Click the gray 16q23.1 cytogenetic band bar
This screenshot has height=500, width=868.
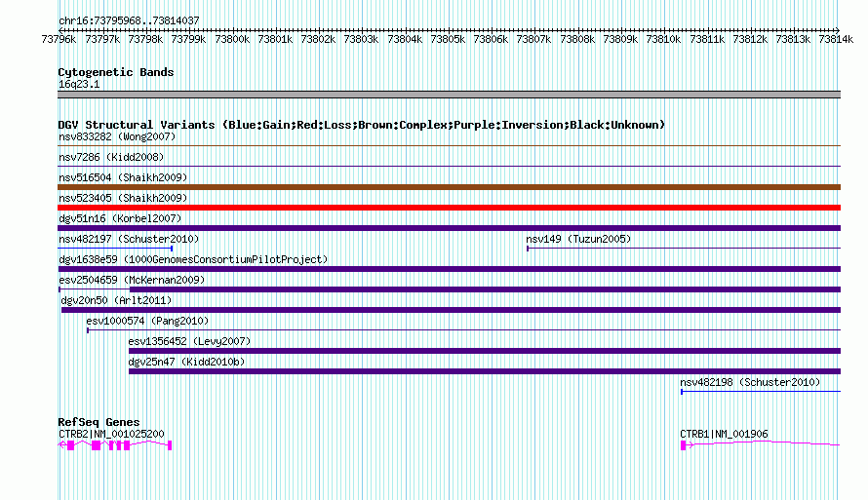click(x=449, y=95)
